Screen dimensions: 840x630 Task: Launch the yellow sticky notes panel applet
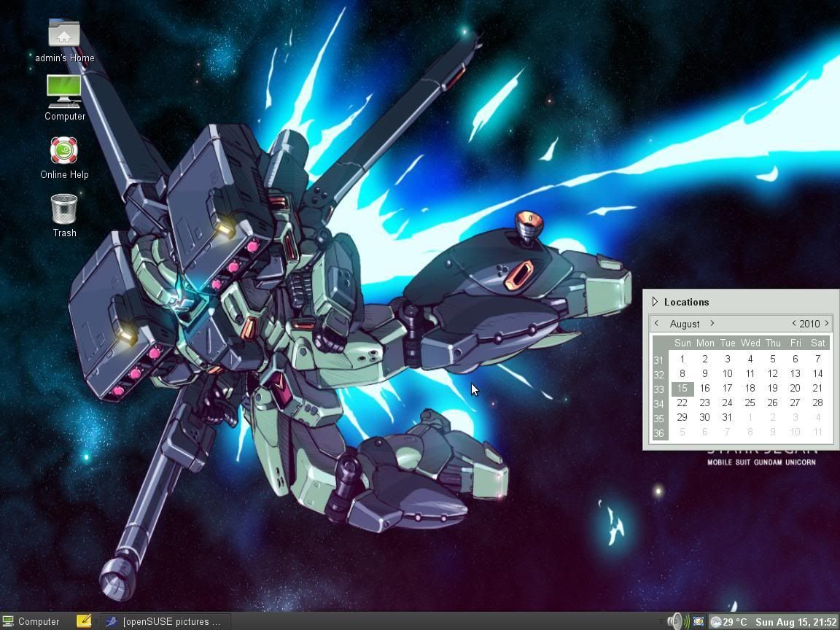pos(84,621)
